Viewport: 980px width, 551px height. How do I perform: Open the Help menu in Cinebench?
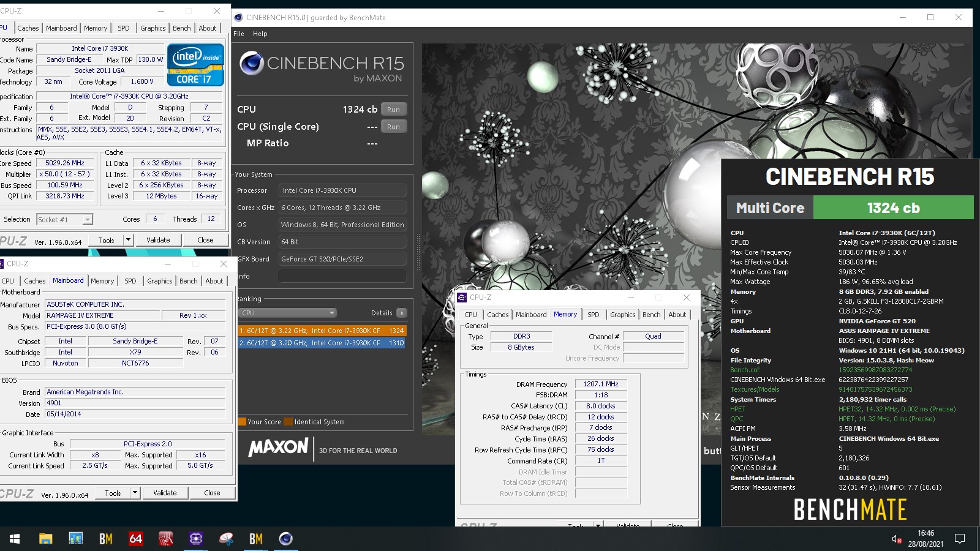point(260,34)
